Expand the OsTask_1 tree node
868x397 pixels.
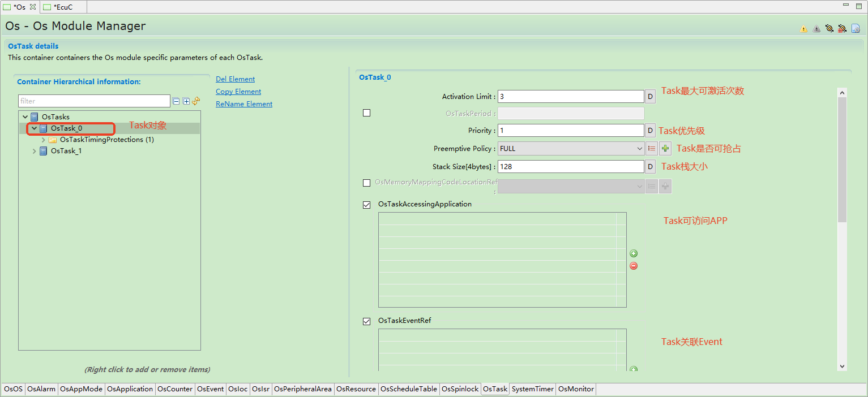click(x=35, y=151)
